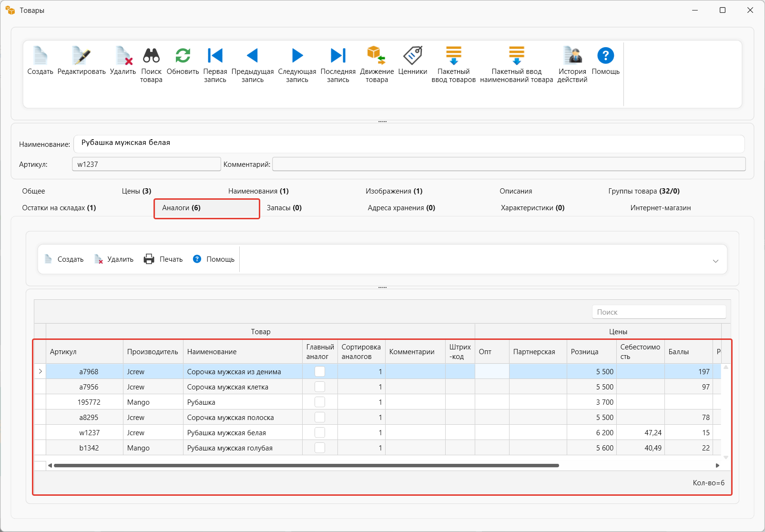The width and height of the screenshot is (765, 532).
Task: Enable main analog for b1342 row
Action: (320, 448)
